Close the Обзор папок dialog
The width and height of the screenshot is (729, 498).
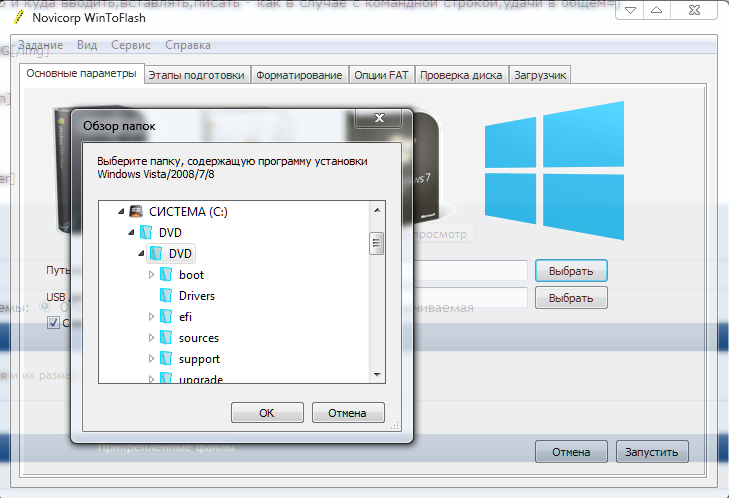378,118
